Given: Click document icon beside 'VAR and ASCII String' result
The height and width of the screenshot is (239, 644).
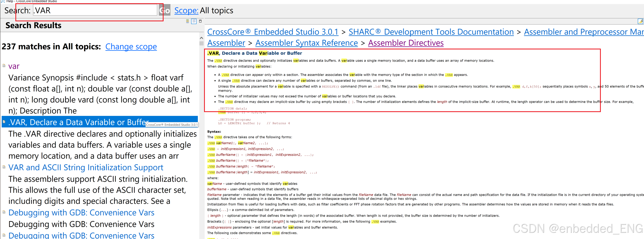Looking at the screenshot, I should (4, 167).
